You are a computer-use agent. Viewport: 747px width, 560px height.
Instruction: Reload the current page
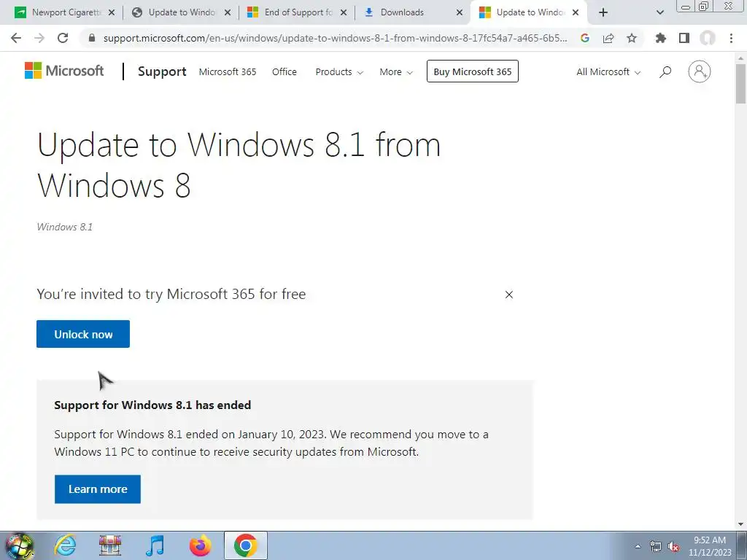coord(63,38)
